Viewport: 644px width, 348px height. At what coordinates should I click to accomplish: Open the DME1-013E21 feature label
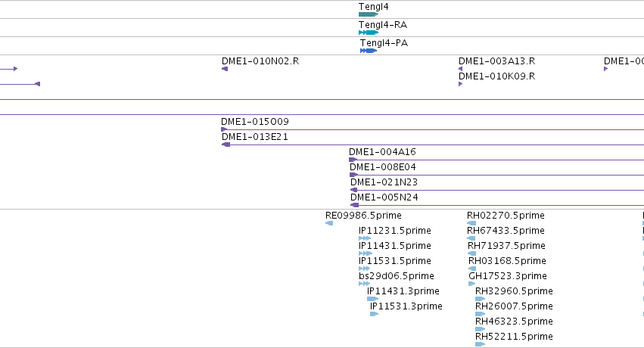pos(254,137)
